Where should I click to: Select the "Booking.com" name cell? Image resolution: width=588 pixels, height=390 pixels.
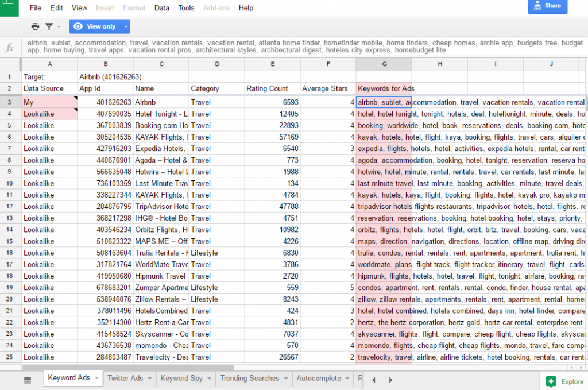click(x=161, y=125)
